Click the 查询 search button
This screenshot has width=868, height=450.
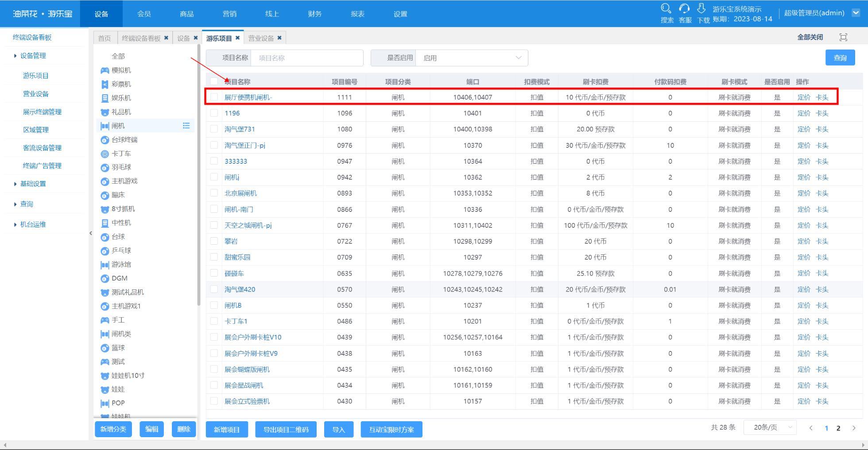[x=840, y=58]
